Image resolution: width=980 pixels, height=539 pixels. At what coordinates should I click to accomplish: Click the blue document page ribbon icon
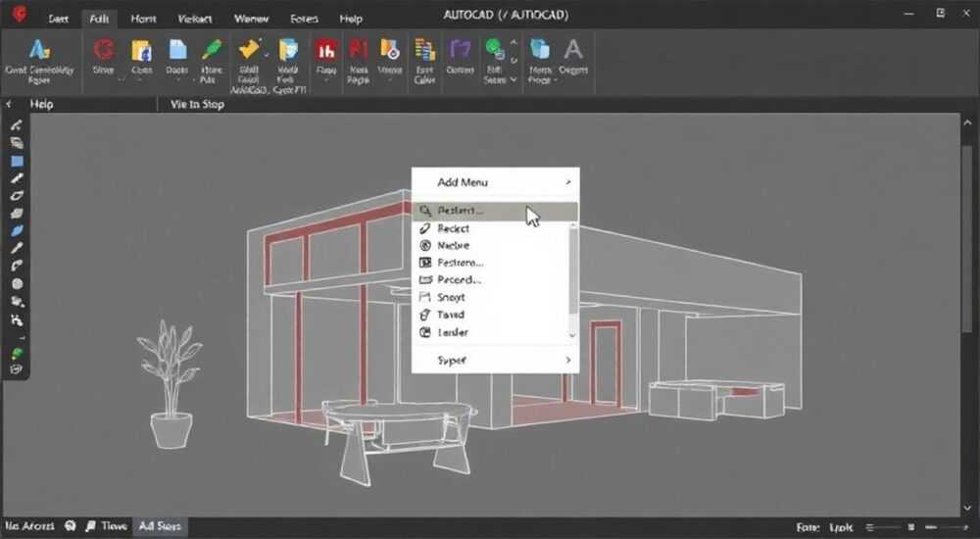point(177,49)
